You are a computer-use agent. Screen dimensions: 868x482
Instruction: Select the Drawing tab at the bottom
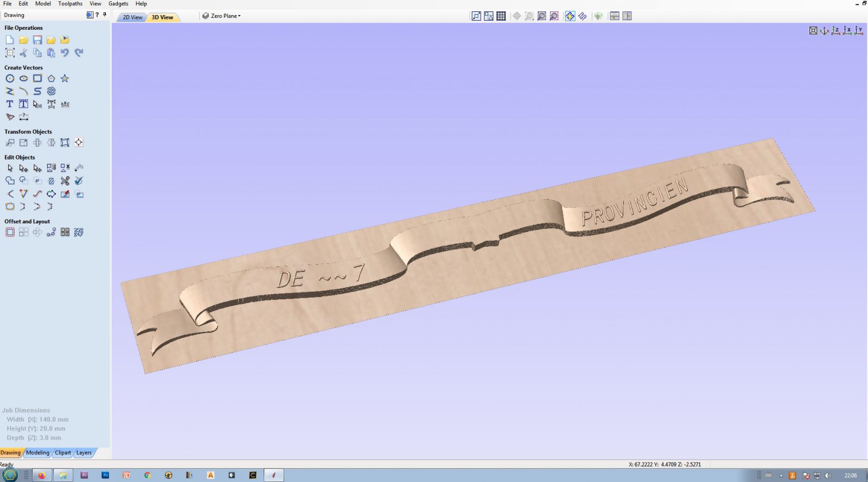point(10,453)
